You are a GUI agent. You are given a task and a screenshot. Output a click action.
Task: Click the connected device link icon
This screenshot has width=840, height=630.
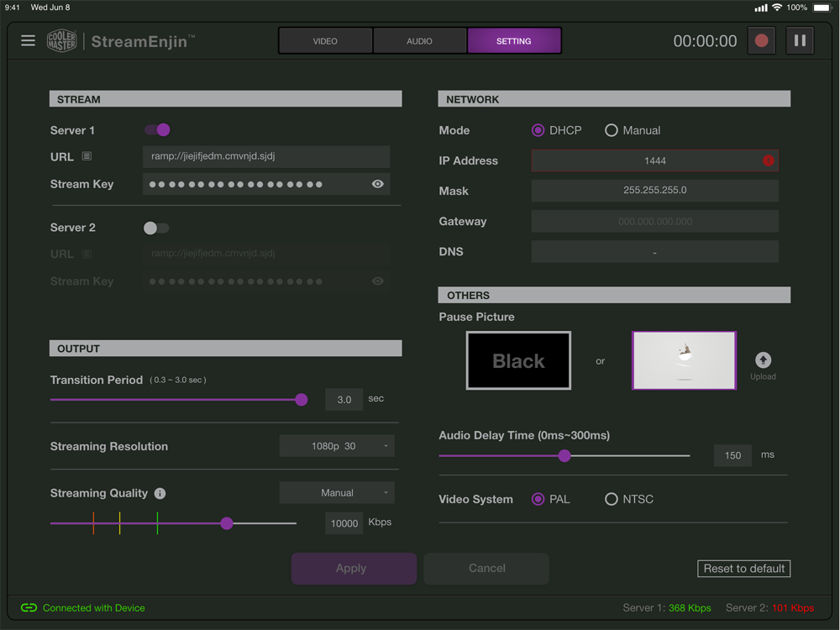point(29,607)
